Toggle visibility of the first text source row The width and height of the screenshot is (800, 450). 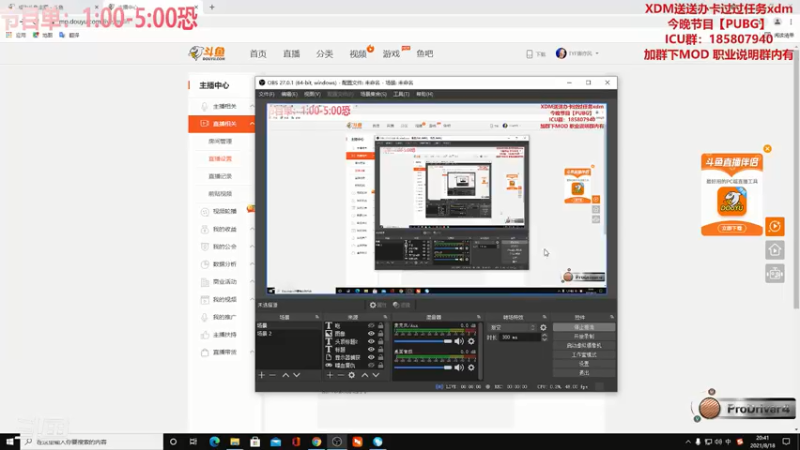click(x=371, y=326)
